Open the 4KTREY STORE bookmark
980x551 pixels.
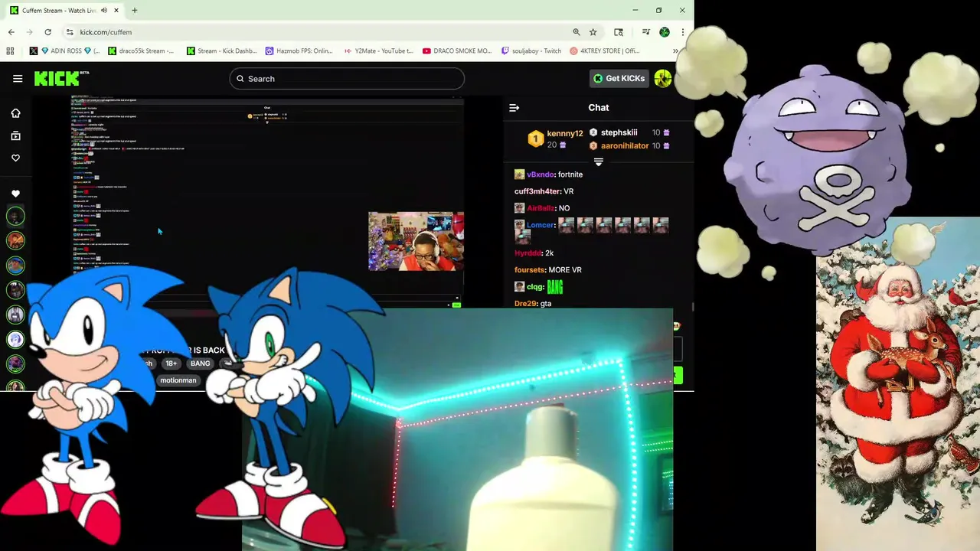point(605,51)
